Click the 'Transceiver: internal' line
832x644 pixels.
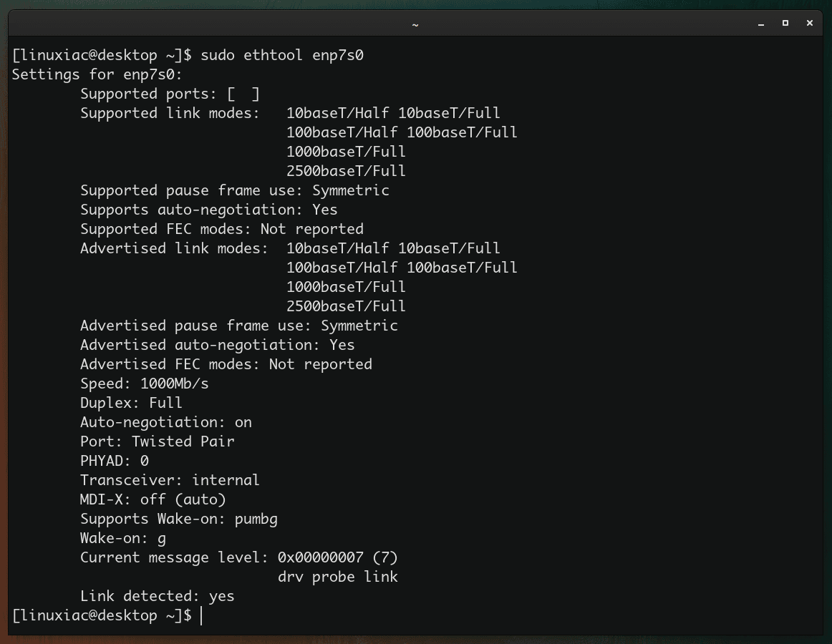pos(170,479)
